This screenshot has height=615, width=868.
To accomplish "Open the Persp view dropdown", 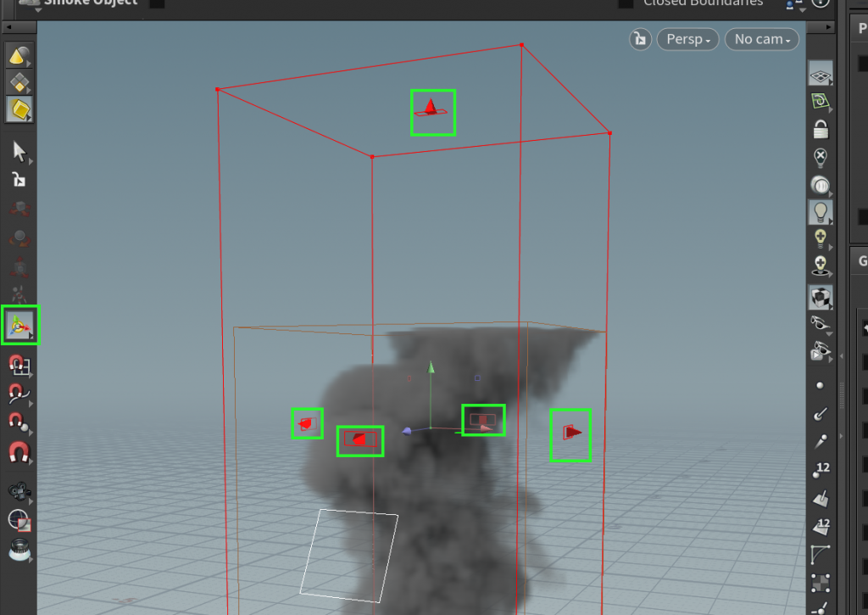I will pos(687,39).
